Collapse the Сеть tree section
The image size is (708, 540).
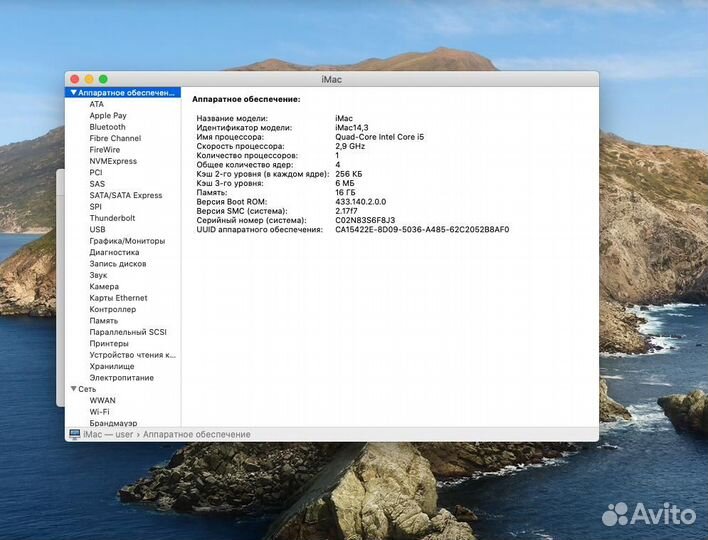pos(74,389)
